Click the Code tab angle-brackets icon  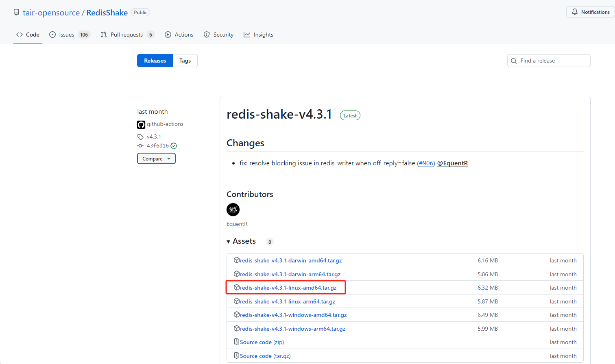pos(20,35)
